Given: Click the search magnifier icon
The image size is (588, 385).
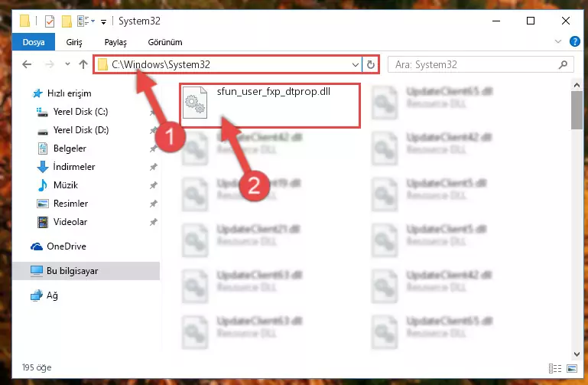Looking at the screenshot, I should coord(563,65).
